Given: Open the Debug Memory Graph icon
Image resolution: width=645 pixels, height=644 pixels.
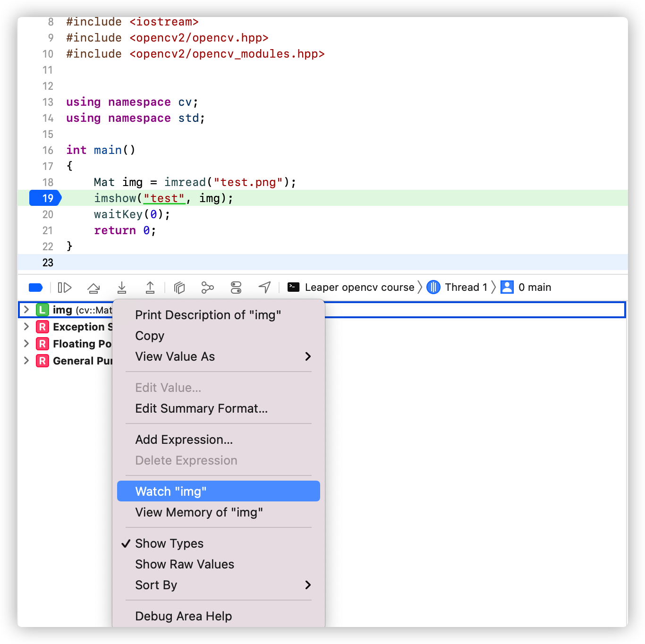Looking at the screenshot, I should (208, 288).
